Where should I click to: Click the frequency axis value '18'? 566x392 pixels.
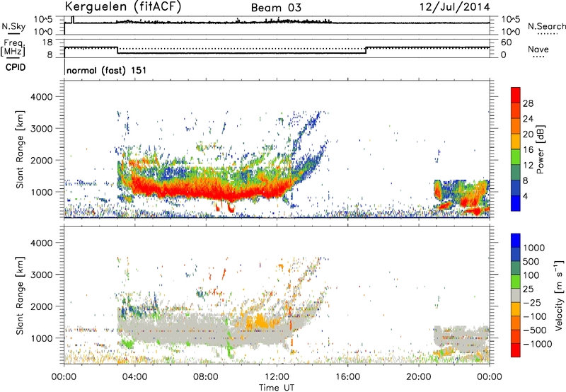(x=47, y=42)
